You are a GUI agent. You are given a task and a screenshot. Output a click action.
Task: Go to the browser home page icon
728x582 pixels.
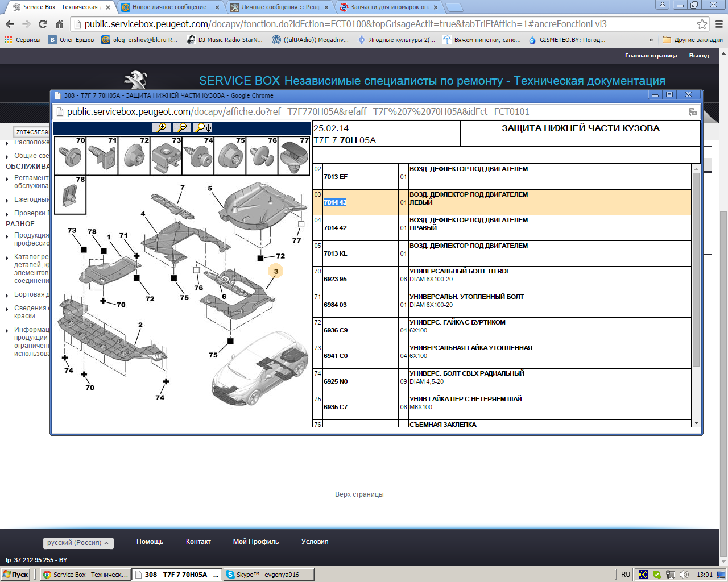click(x=59, y=24)
